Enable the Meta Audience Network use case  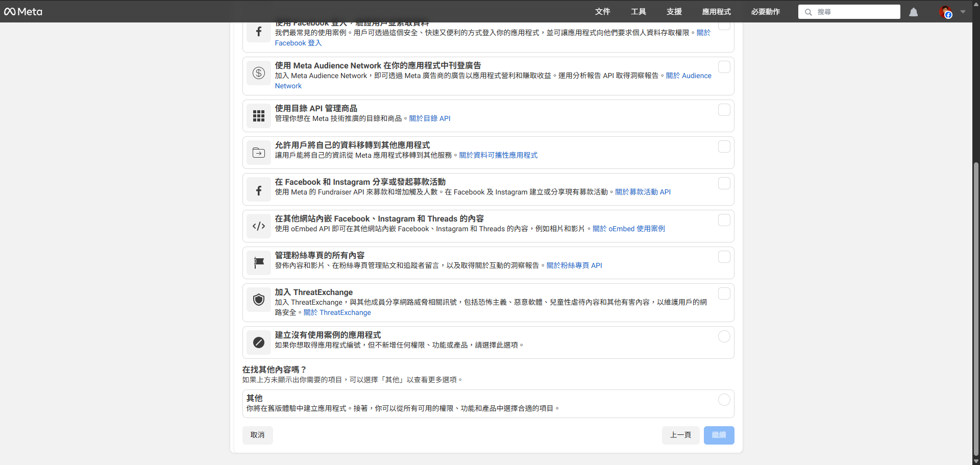725,67
